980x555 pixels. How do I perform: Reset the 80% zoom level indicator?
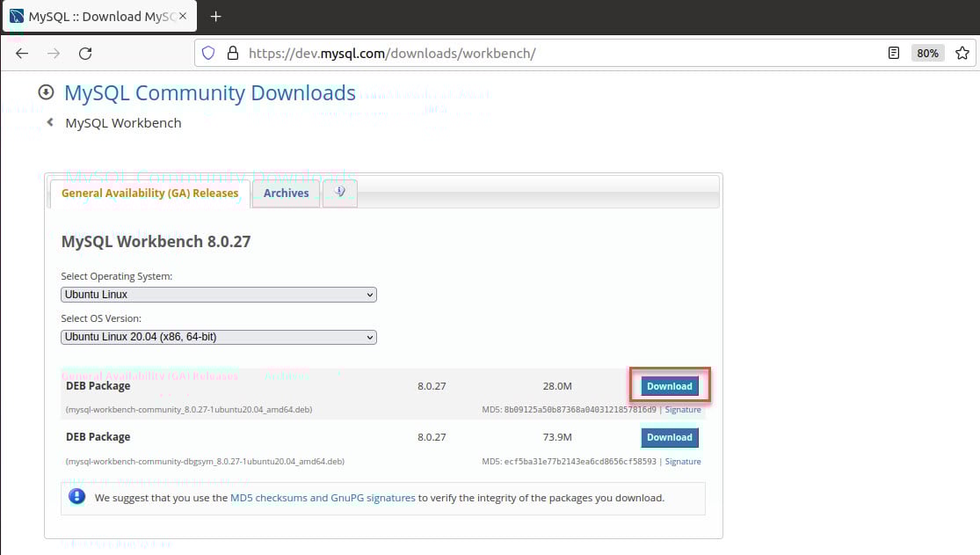pos(927,53)
